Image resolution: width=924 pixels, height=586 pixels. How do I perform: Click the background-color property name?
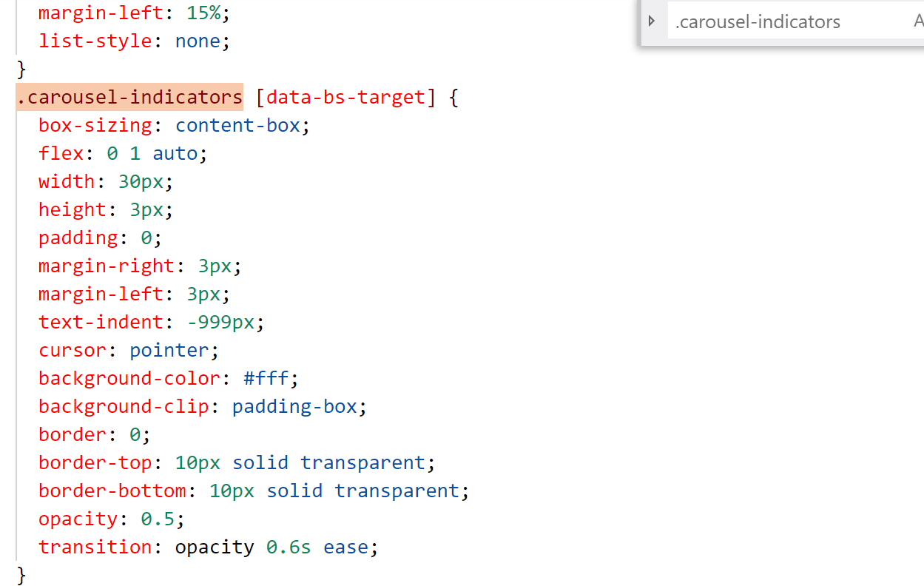[129, 378]
